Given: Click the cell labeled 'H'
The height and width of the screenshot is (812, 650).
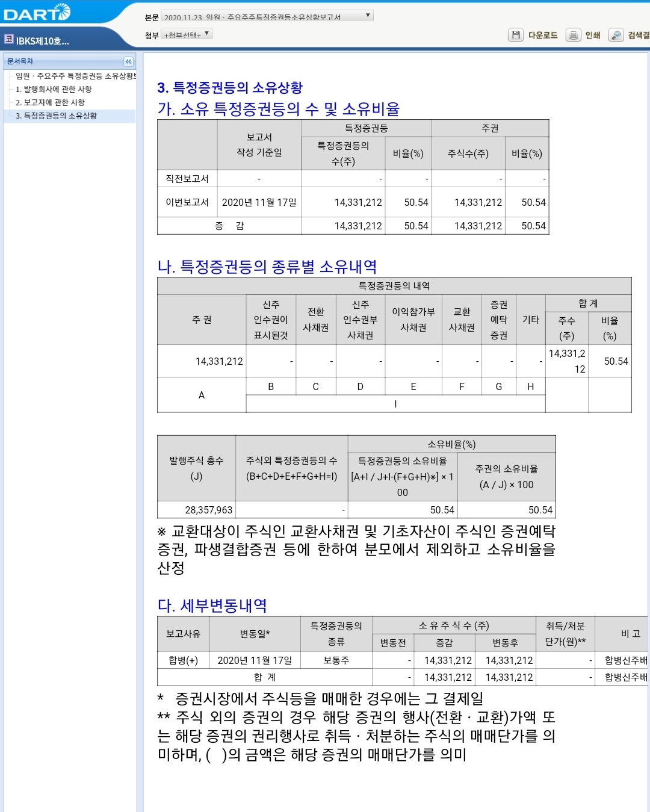Looking at the screenshot, I should coord(531,386).
